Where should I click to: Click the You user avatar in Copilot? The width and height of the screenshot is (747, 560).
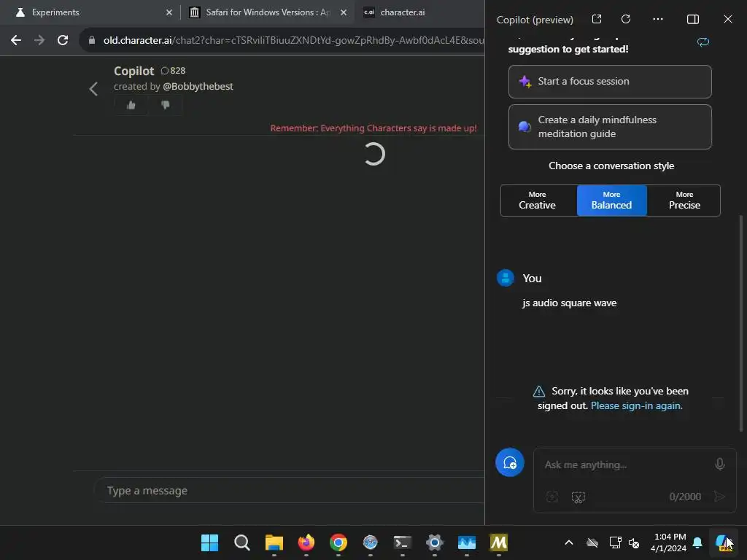[506, 278]
